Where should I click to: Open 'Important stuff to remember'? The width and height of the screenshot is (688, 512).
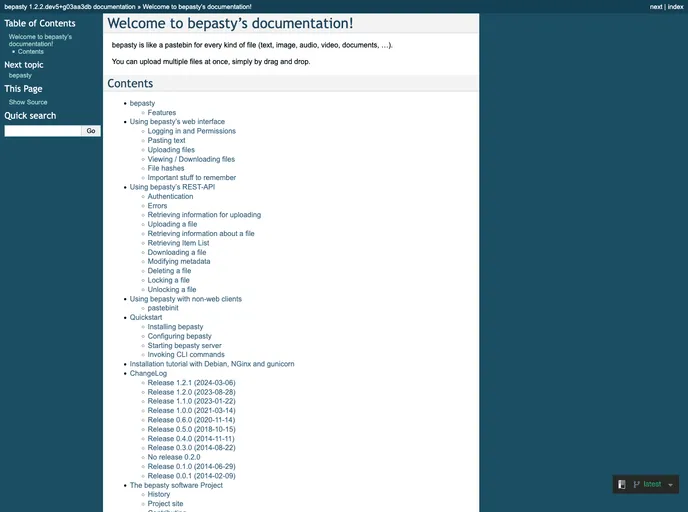point(192,178)
